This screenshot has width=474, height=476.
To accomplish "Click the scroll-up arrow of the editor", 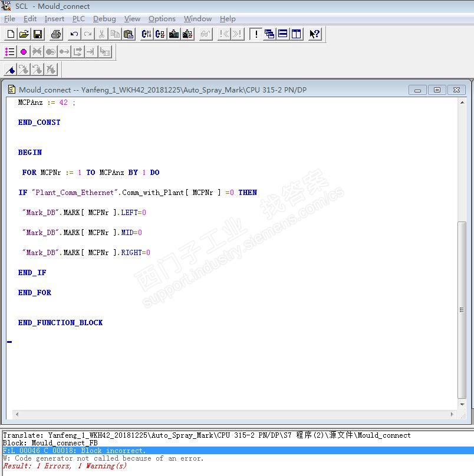I will 462,103.
